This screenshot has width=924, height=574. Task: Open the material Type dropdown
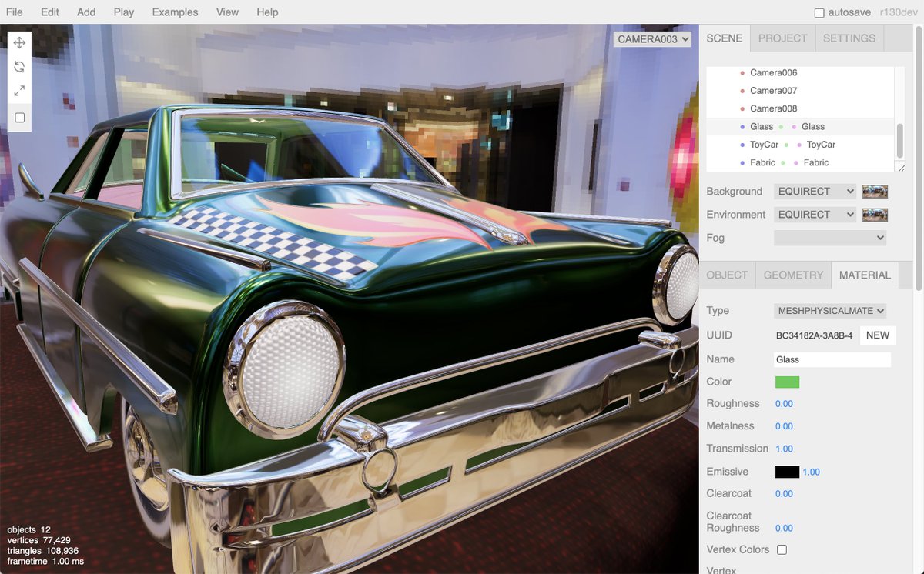[x=830, y=311]
